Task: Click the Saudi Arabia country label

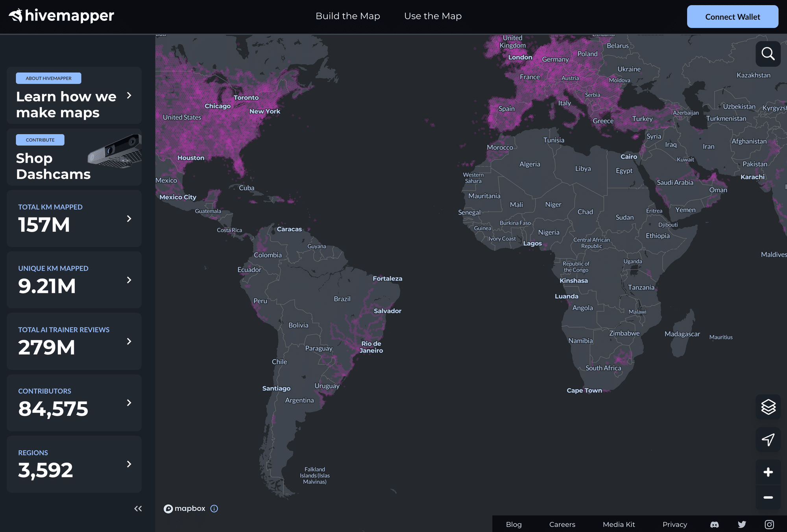Action: 675,182
